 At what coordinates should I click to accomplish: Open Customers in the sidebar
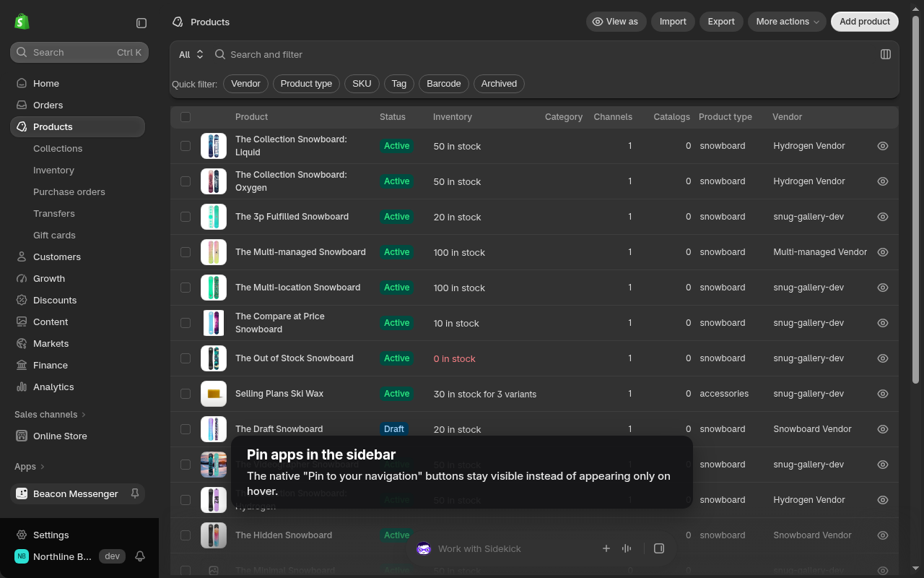77,256
